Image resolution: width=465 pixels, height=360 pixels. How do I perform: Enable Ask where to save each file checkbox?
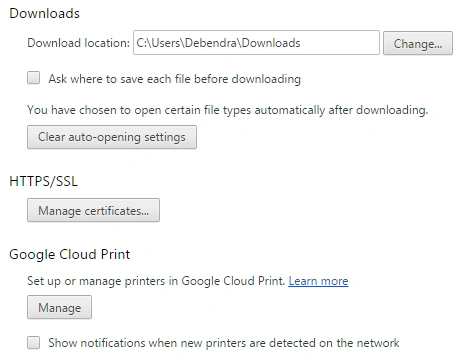[x=33, y=78]
